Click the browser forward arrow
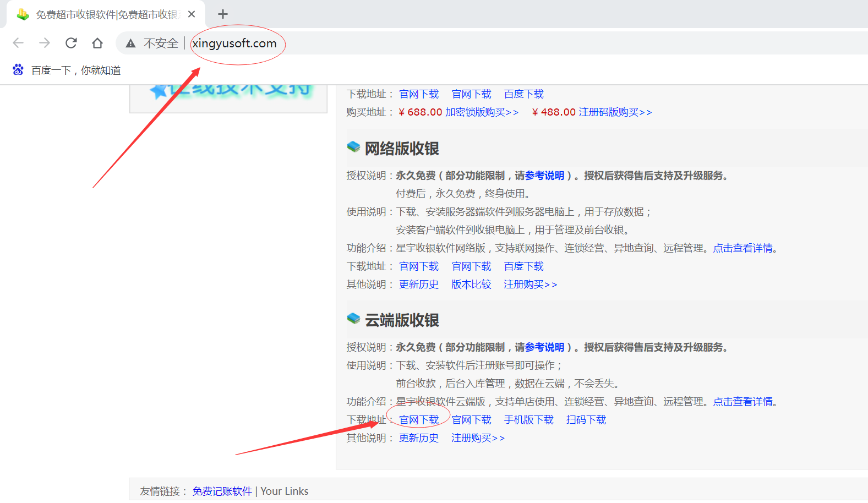The width and height of the screenshot is (868, 503). (x=45, y=43)
